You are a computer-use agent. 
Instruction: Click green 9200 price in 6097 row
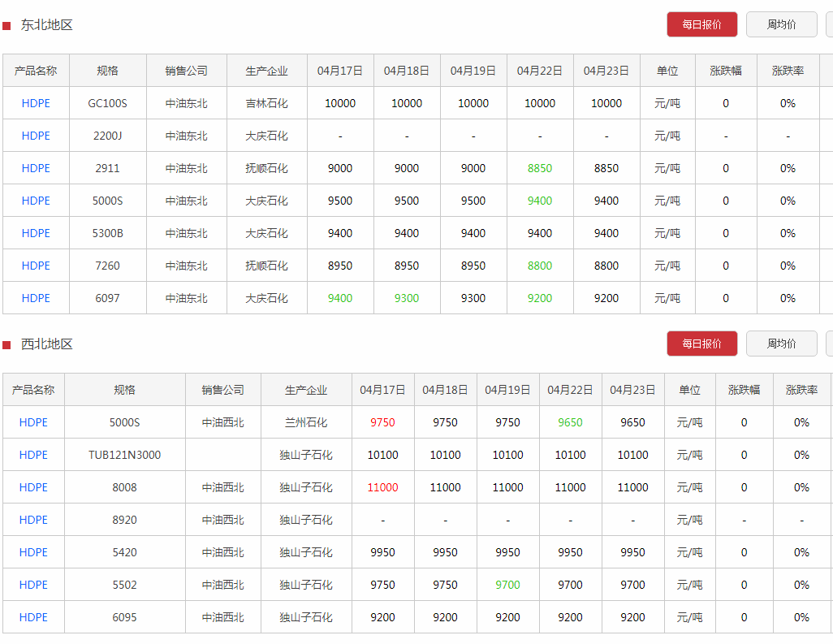coord(540,298)
